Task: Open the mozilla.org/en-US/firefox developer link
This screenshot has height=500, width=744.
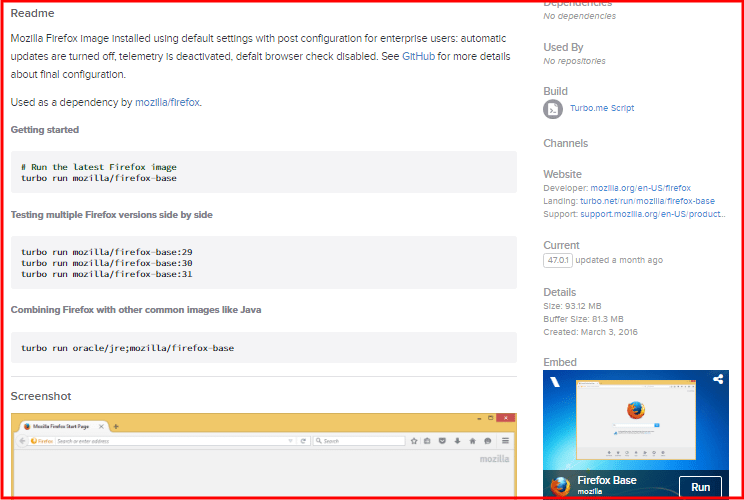Action: [641, 188]
